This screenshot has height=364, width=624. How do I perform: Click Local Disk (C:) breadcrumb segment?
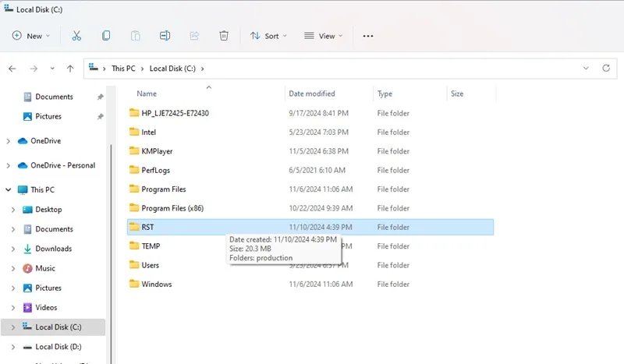(x=172, y=69)
